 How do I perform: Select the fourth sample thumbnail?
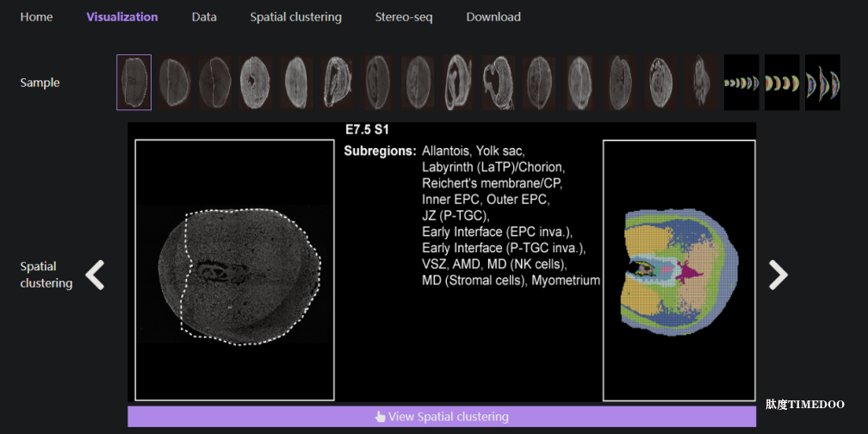(255, 83)
